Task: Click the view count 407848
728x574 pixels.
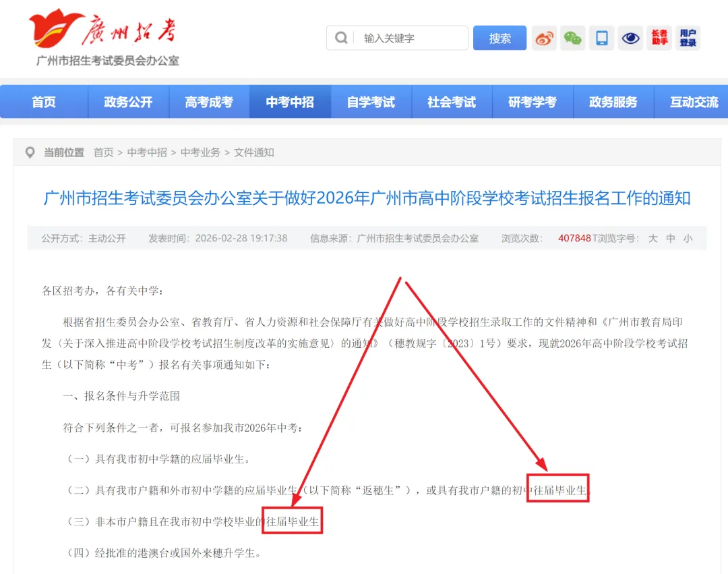Action: coord(574,238)
